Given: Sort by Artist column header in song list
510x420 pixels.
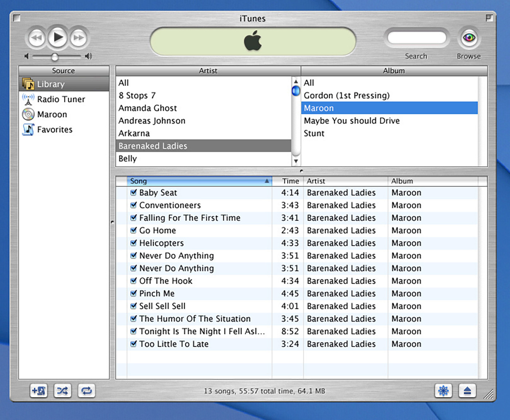Looking at the screenshot, I should 346,181.
